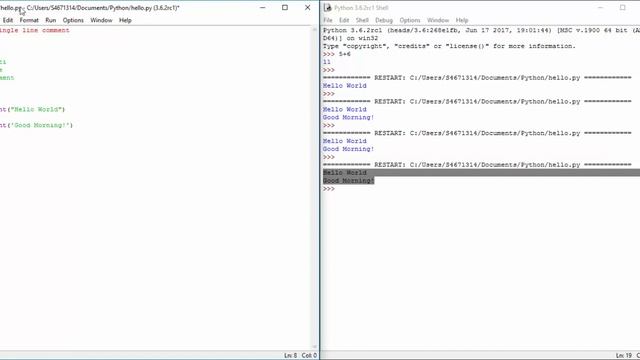Click the first RESTART line in shell

coord(477,78)
